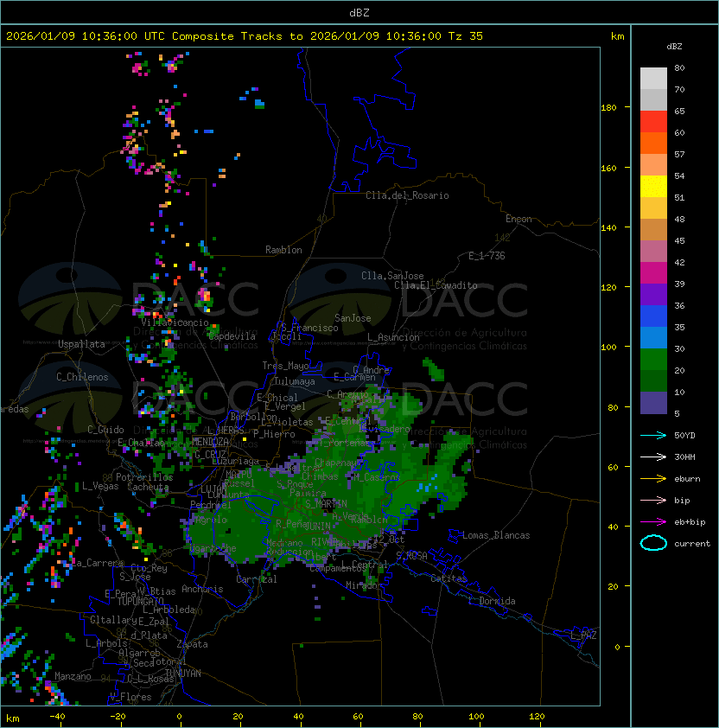Click the 'current' legend label
719x728 pixels.
692,544
